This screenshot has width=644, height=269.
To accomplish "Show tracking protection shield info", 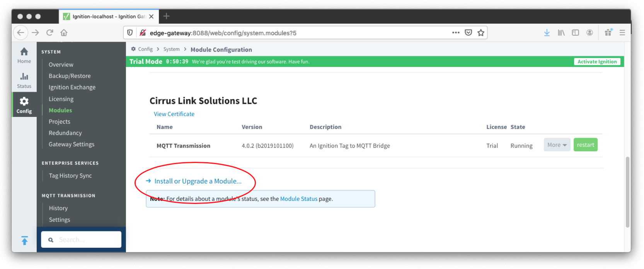I will point(130,33).
